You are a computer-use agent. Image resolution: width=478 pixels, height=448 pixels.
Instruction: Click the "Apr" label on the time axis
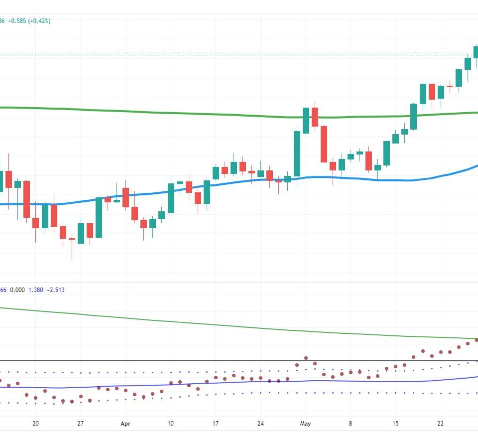(x=125, y=424)
